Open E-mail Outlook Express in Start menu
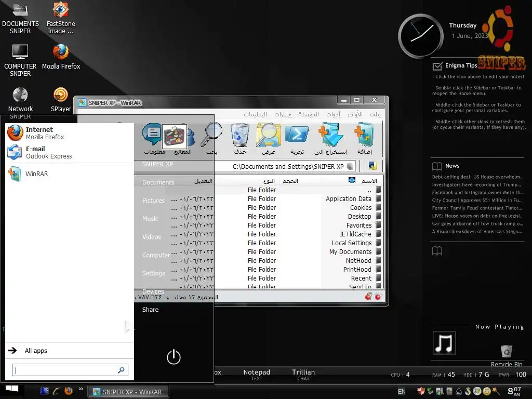 [69, 152]
